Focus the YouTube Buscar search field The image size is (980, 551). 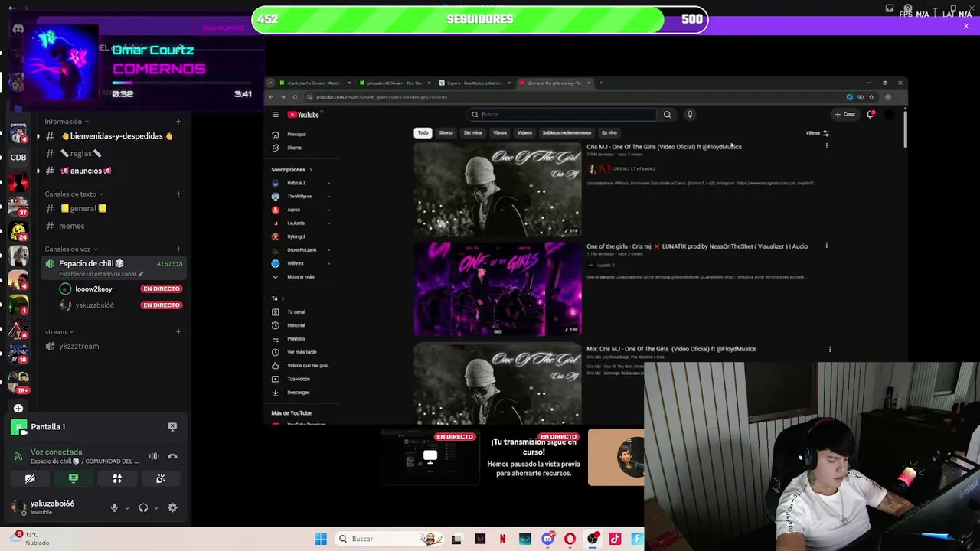562,115
